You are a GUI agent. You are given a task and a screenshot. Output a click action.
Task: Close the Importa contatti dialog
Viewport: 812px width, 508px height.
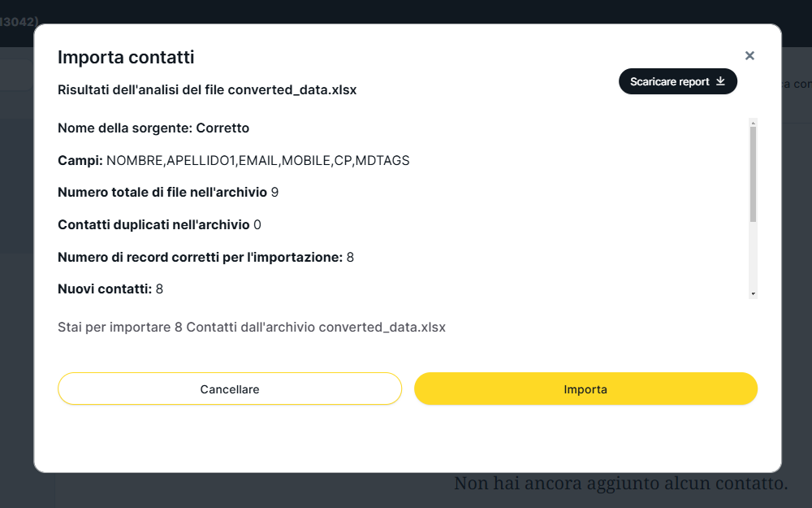click(749, 55)
